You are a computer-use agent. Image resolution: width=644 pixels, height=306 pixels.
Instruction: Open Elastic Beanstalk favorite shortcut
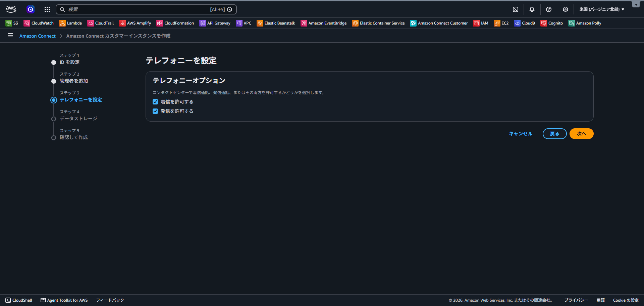[x=276, y=23]
